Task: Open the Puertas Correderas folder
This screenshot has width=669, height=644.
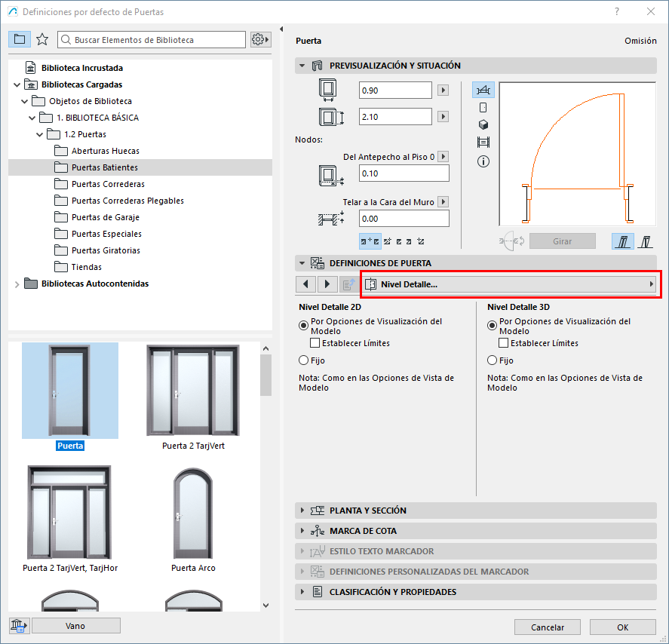Action: click(108, 184)
